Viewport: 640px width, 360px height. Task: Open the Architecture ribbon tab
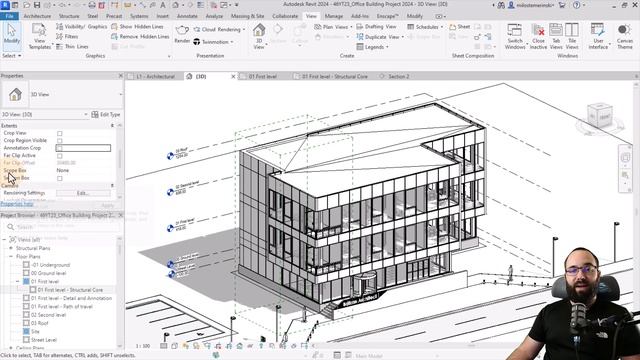pyautogui.click(x=37, y=16)
